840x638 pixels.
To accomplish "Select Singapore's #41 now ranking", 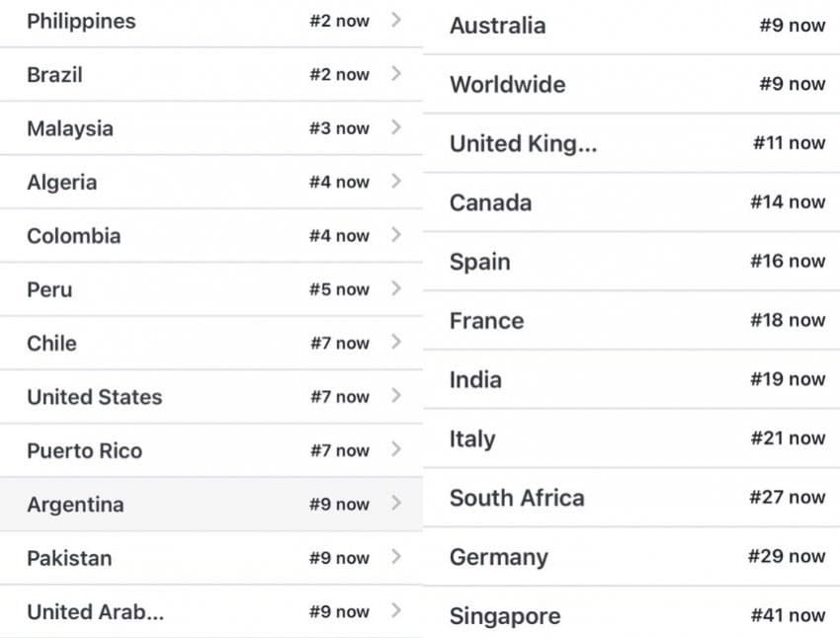I will point(787,615).
